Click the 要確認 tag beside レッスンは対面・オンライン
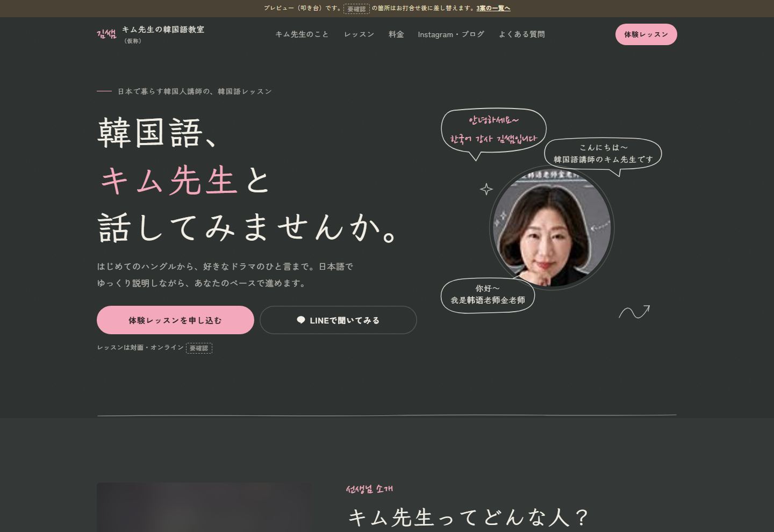The image size is (774, 532). click(199, 348)
